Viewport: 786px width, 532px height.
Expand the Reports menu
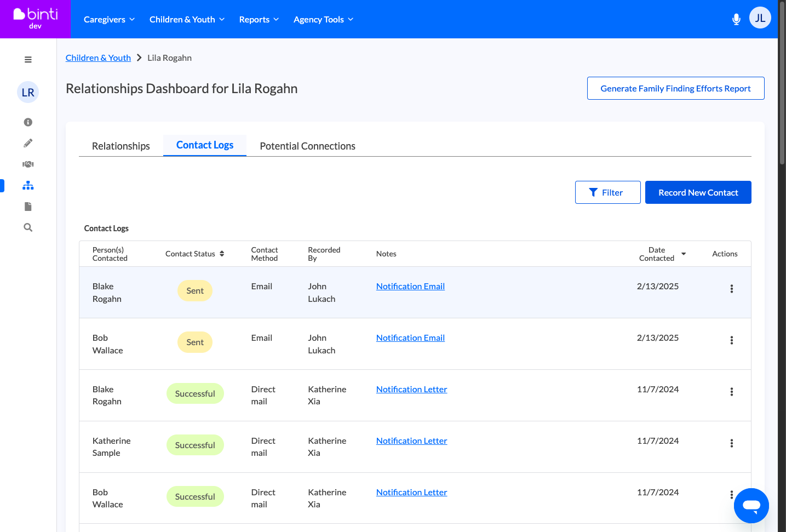[259, 20]
